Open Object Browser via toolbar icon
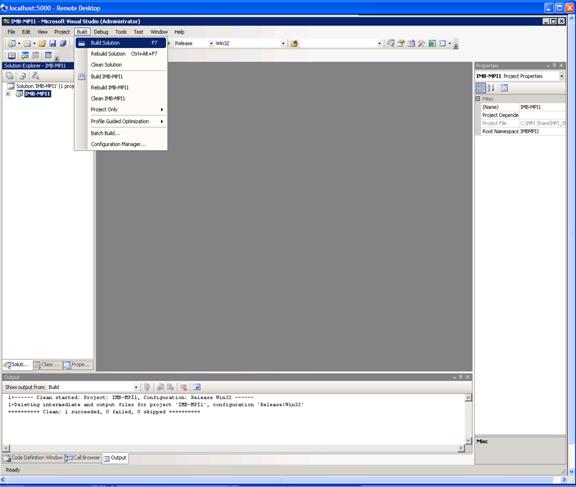Image resolution: width=576 pixels, height=487 pixels. point(411,44)
